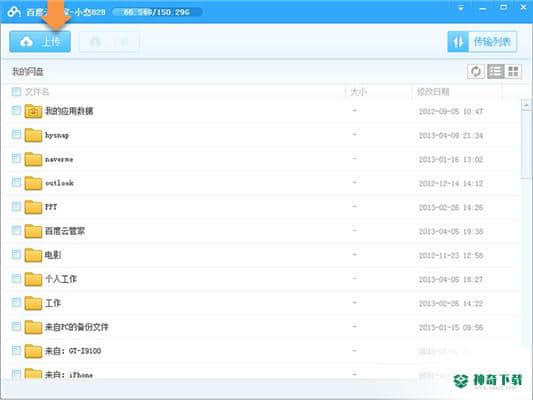The image size is (533, 400).
Task: Click the PPT folder icon
Action: pyautogui.click(x=33, y=207)
